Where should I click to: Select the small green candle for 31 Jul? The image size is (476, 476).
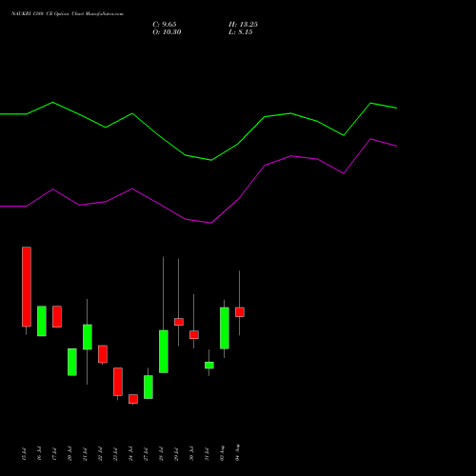pyautogui.click(x=209, y=366)
